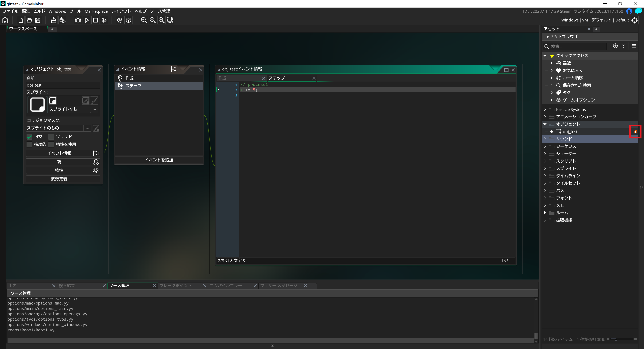The image size is (644, 349).
Task: Enable the 持続的 checkbox
Action: [x=30, y=144]
